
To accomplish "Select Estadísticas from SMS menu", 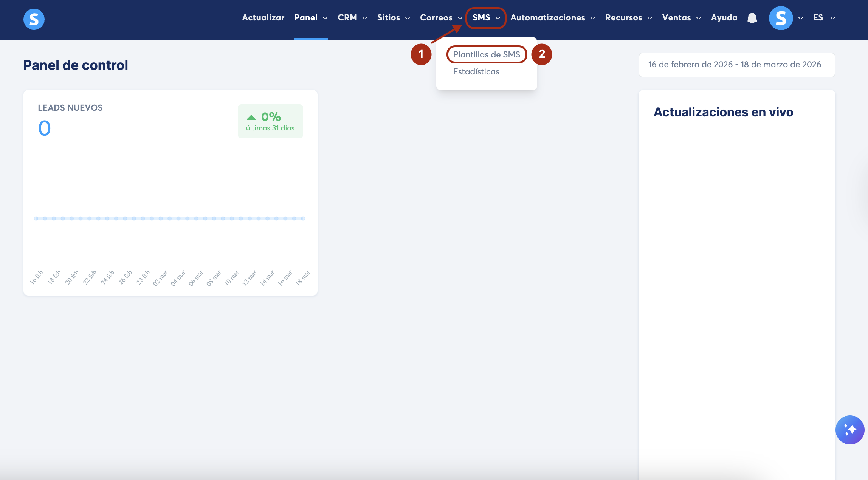I will [x=476, y=71].
